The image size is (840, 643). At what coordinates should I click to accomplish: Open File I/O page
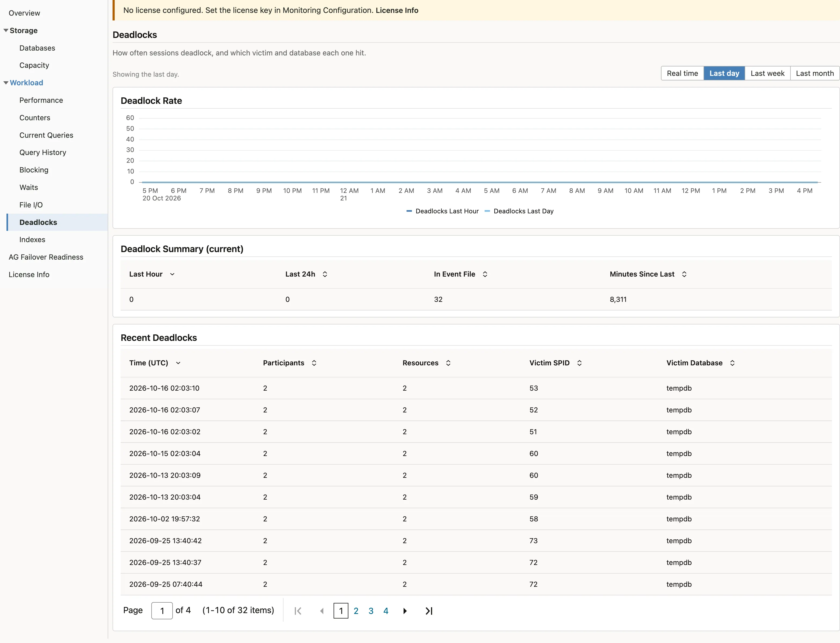(x=31, y=205)
